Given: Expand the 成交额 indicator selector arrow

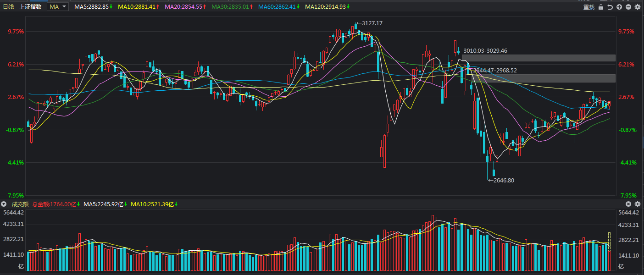Looking at the screenshot, I should pyautogui.click(x=4, y=204).
